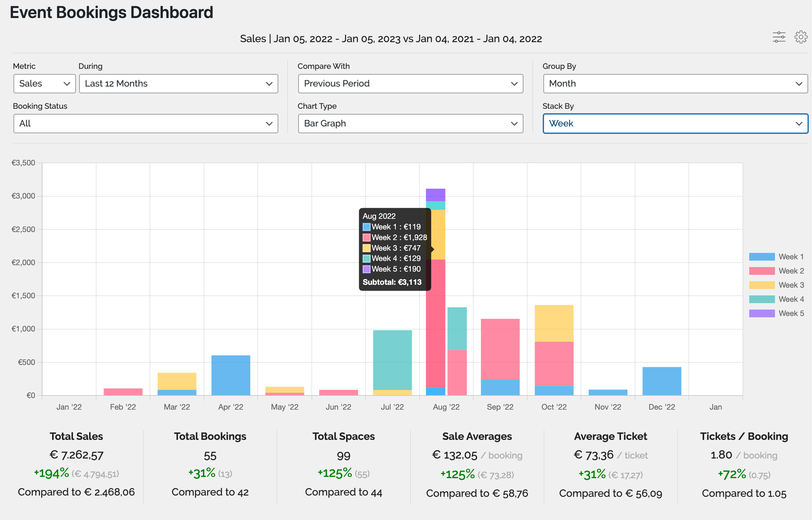This screenshot has height=520, width=812.
Task: Expand the During Last 12 Months dropdown
Action: point(179,84)
